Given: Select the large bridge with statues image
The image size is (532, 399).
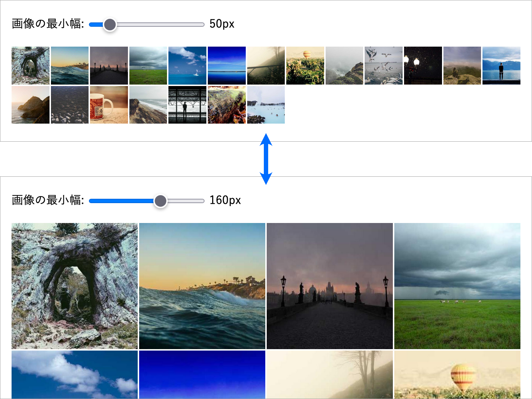Looking at the screenshot, I should [x=330, y=286].
